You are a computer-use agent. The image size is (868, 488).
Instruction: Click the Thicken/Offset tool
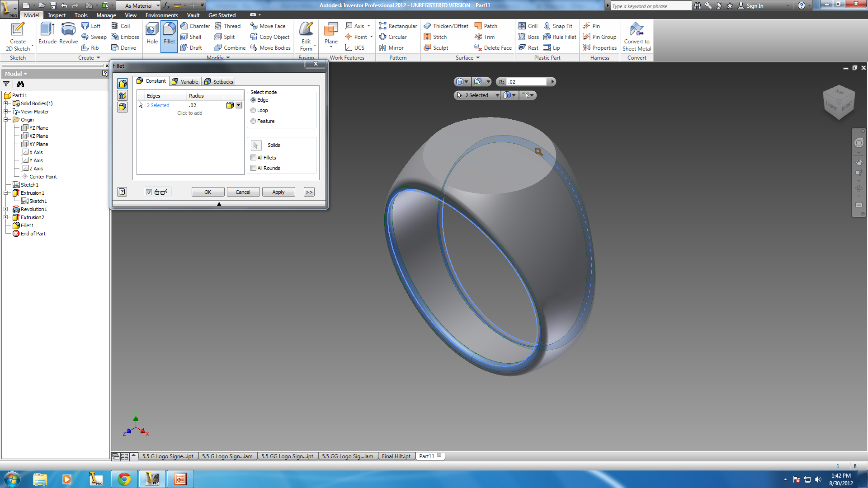[x=446, y=26]
